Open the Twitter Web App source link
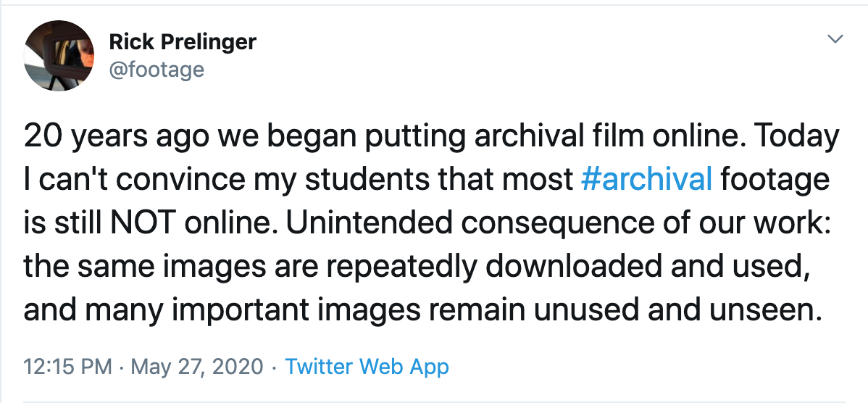Viewport: 868px width, 403px height. click(367, 367)
